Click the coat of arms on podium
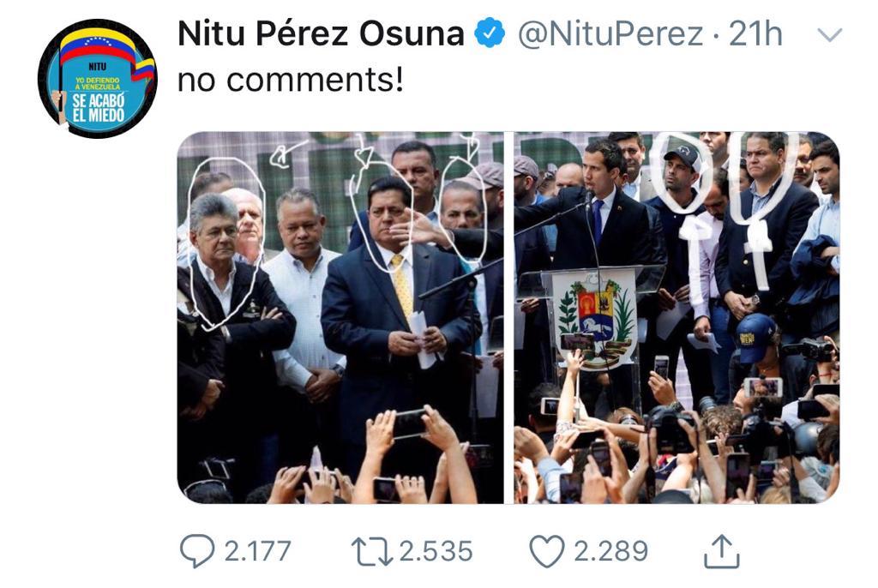The width and height of the screenshot is (878, 588). point(596,319)
